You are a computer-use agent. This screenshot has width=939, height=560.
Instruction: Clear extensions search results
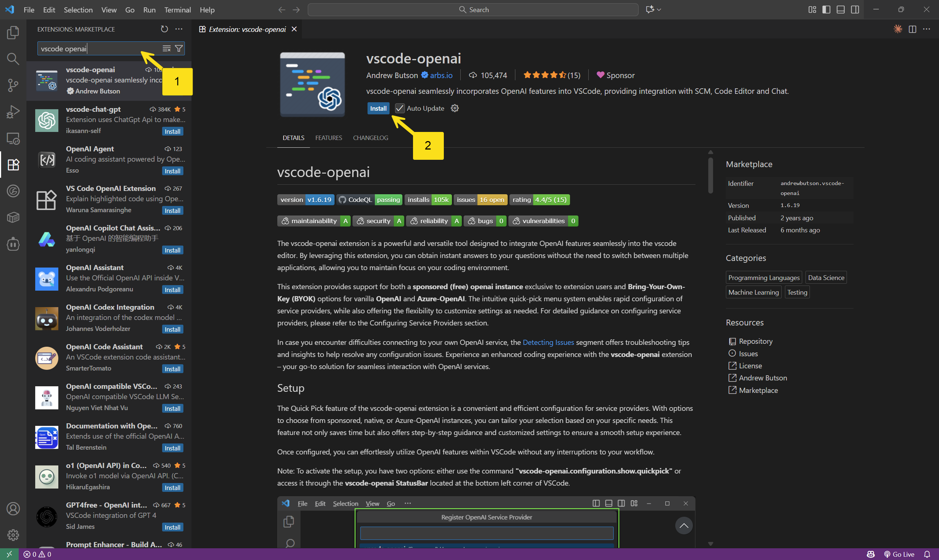[x=167, y=49]
